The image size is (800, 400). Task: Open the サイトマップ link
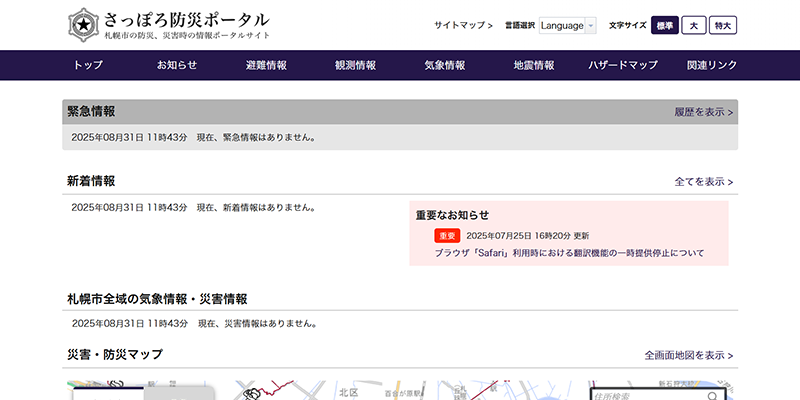click(x=463, y=25)
